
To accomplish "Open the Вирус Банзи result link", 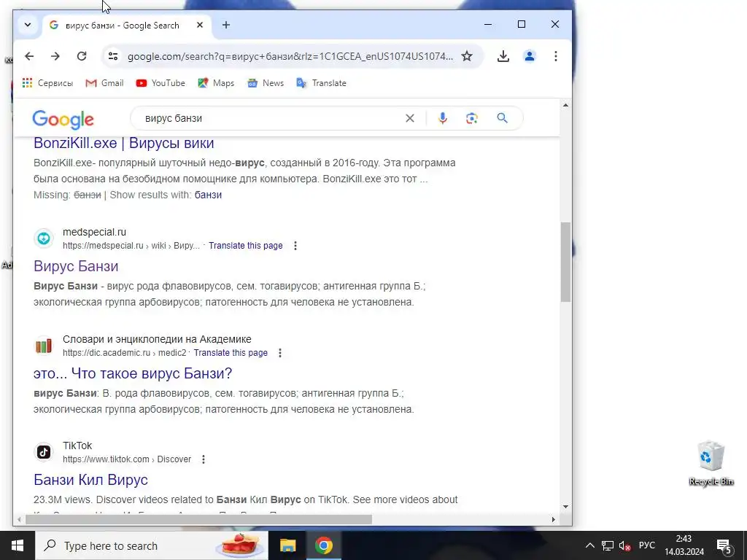I will point(76,266).
